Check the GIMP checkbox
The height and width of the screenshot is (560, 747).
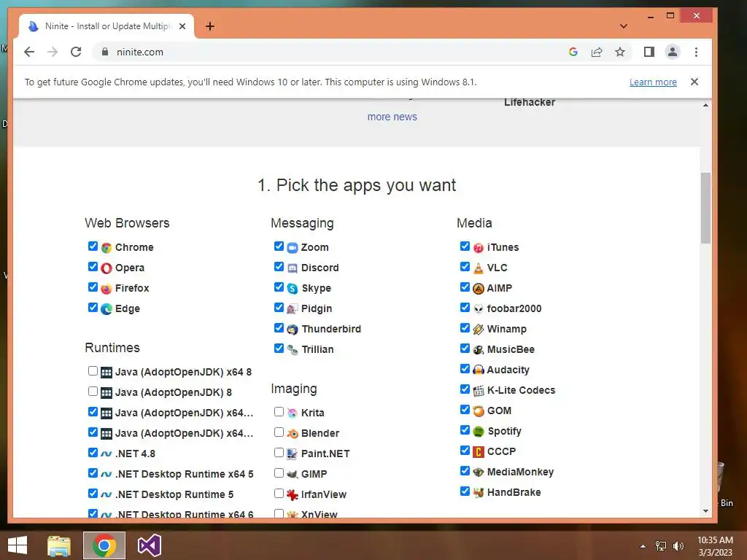click(x=279, y=472)
